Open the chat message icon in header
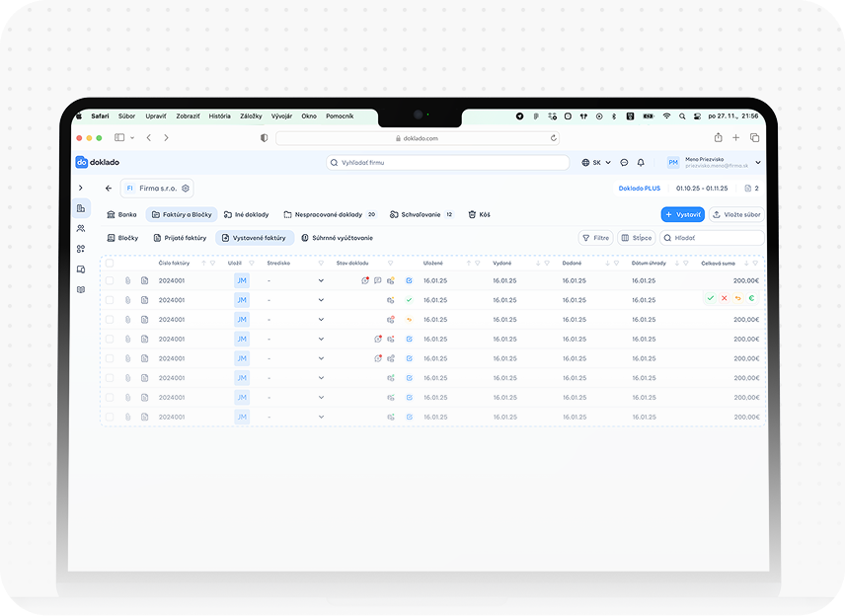This screenshot has height=616, width=845. 624,162
